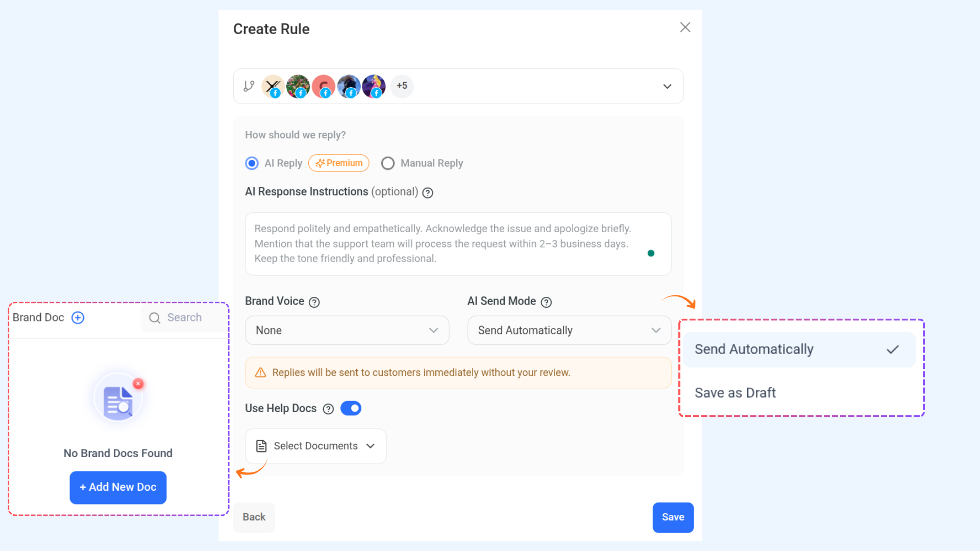Click the AI Response Instructions help icon

pos(428,193)
